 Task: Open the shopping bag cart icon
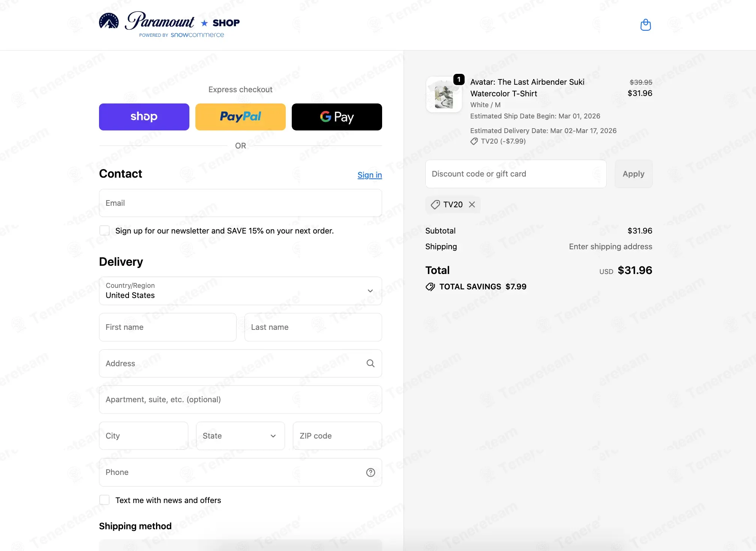tap(645, 25)
